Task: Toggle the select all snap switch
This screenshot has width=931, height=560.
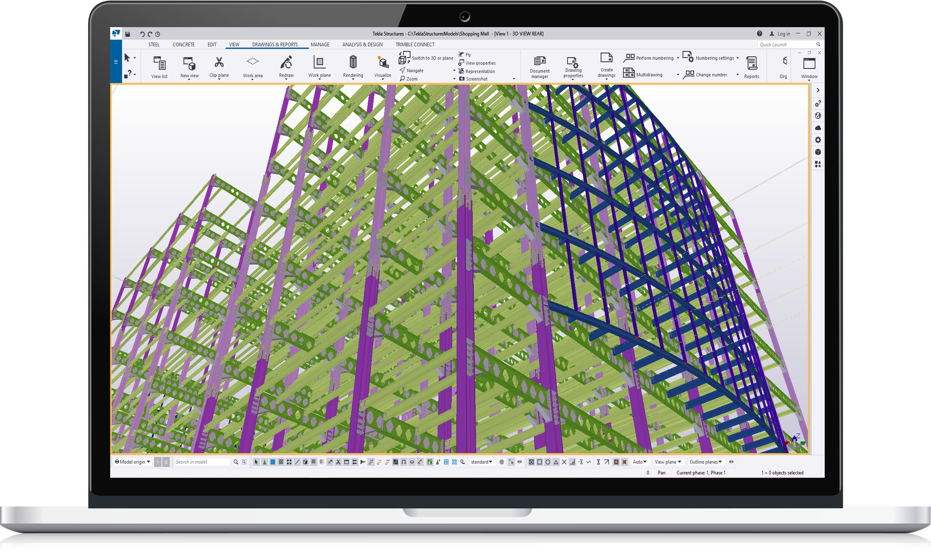Action: [x=256, y=462]
